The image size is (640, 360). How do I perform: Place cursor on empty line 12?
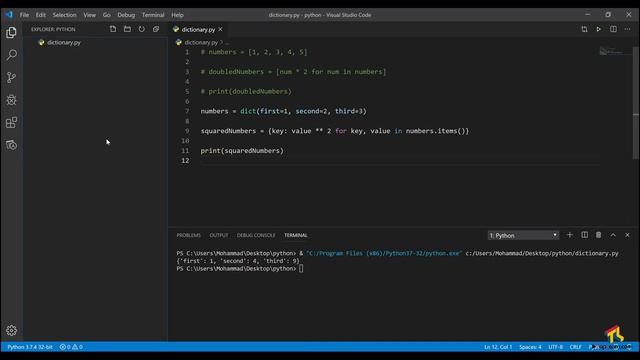click(x=400, y=160)
